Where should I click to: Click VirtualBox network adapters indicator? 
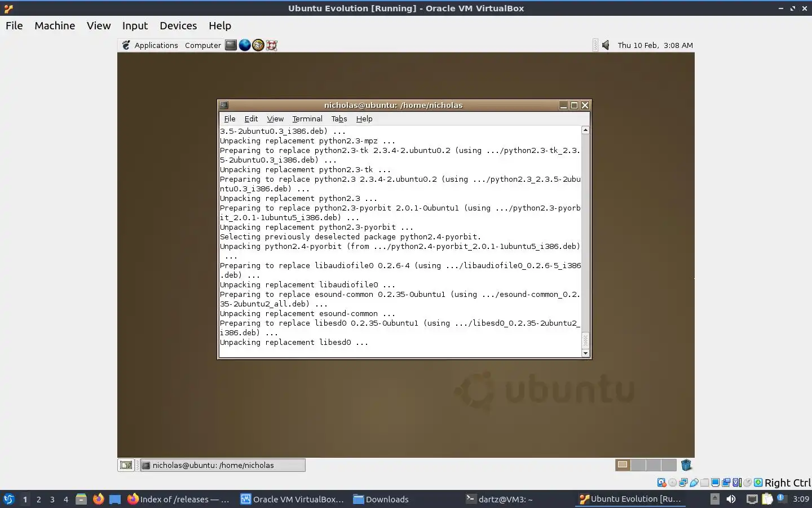coord(683,483)
